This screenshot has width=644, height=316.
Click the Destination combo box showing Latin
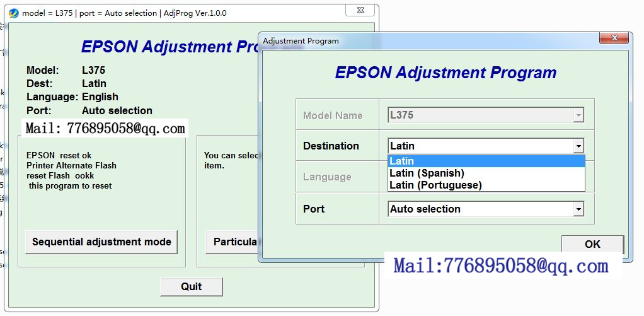tap(486, 146)
